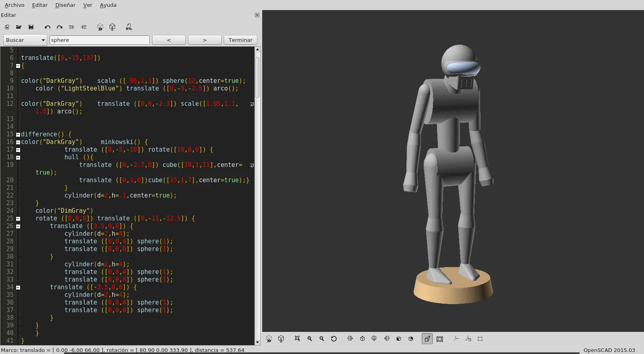Reset the 3D view orientation

[334, 339]
